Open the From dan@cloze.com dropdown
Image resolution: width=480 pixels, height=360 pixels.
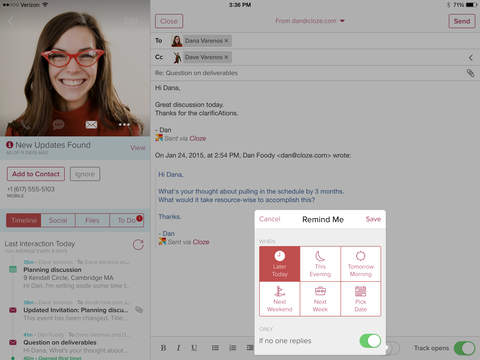click(310, 21)
